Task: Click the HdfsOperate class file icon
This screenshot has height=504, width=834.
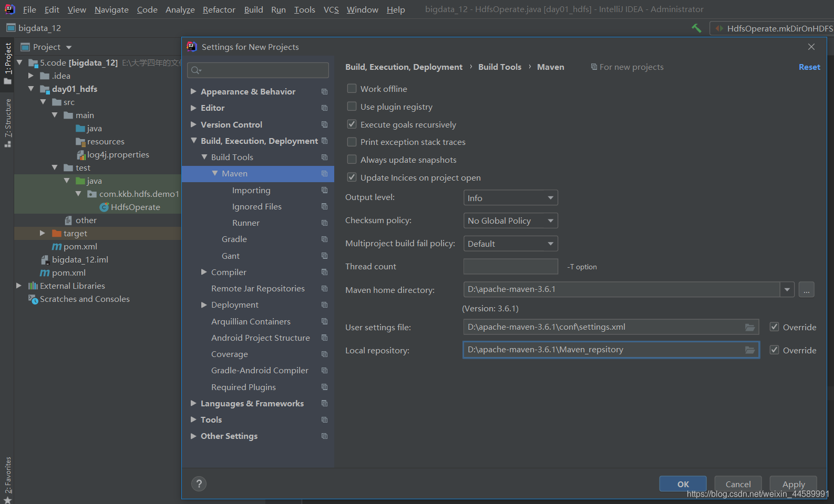Action: 104,207
